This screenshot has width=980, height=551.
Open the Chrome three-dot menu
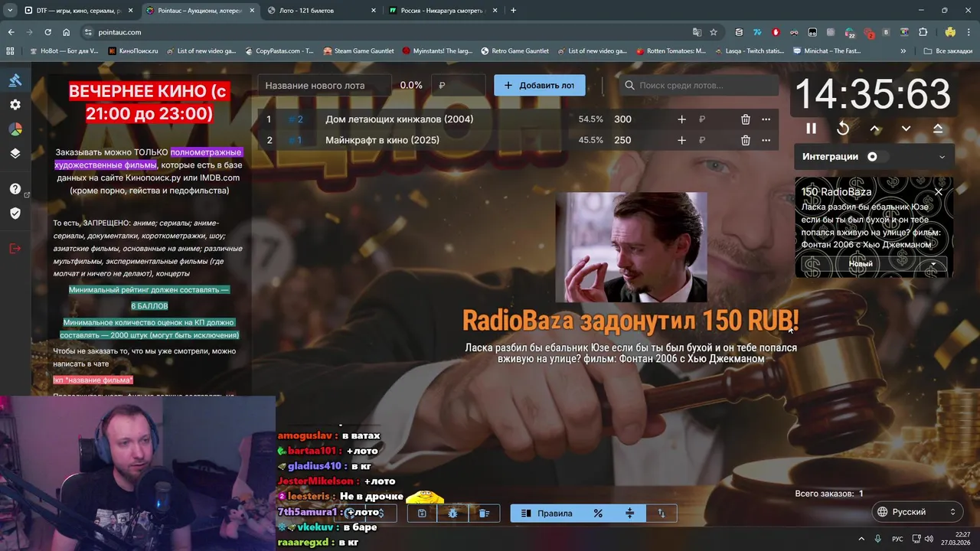(x=969, y=32)
